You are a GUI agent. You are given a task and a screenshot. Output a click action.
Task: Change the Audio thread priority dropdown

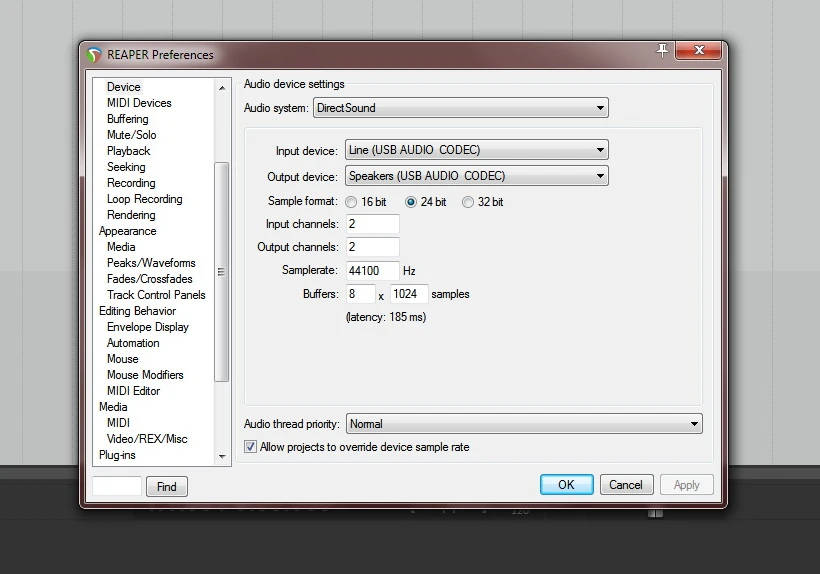[x=523, y=424]
